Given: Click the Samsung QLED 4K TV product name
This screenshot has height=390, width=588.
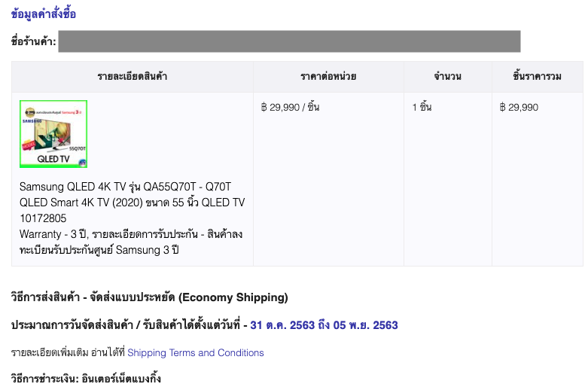Looking at the screenshot, I should pos(132,194).
